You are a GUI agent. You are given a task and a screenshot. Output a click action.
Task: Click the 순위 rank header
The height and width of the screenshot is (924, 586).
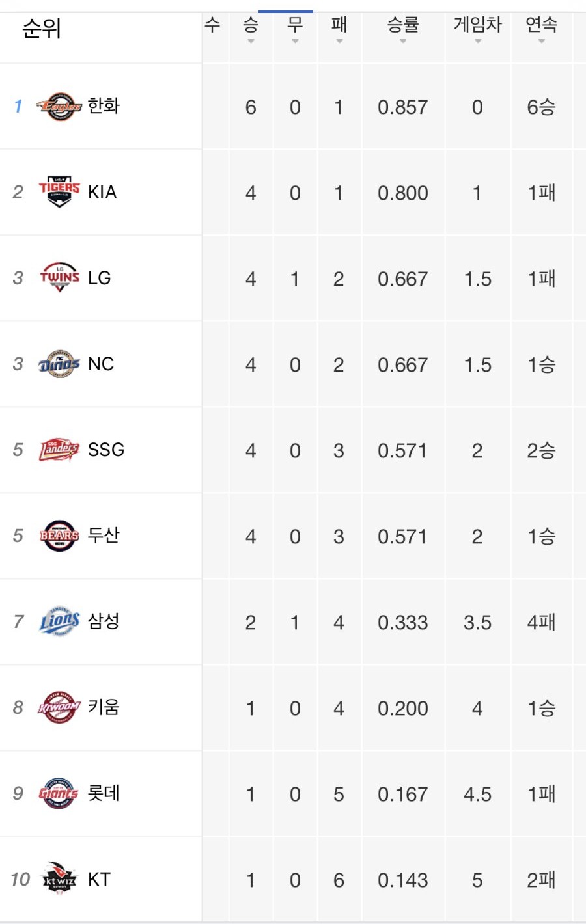pyautogui.click(x=41, y=28)
